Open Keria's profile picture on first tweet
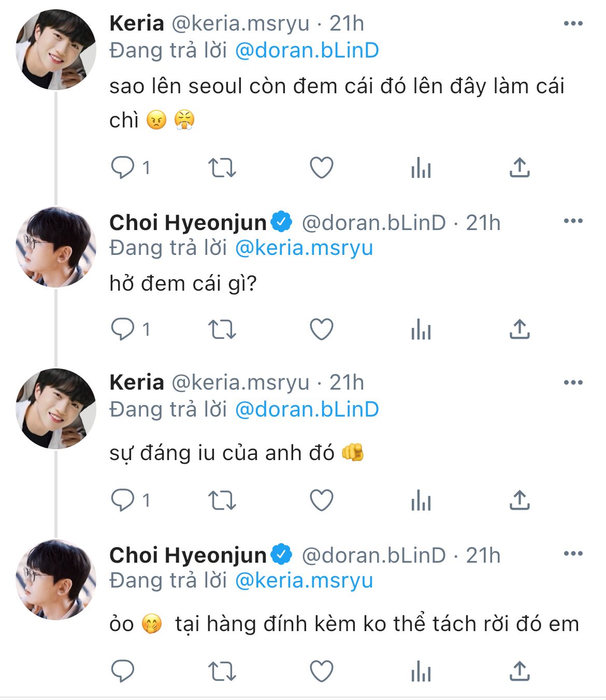606x700 pixels. [x=56, y=50]
